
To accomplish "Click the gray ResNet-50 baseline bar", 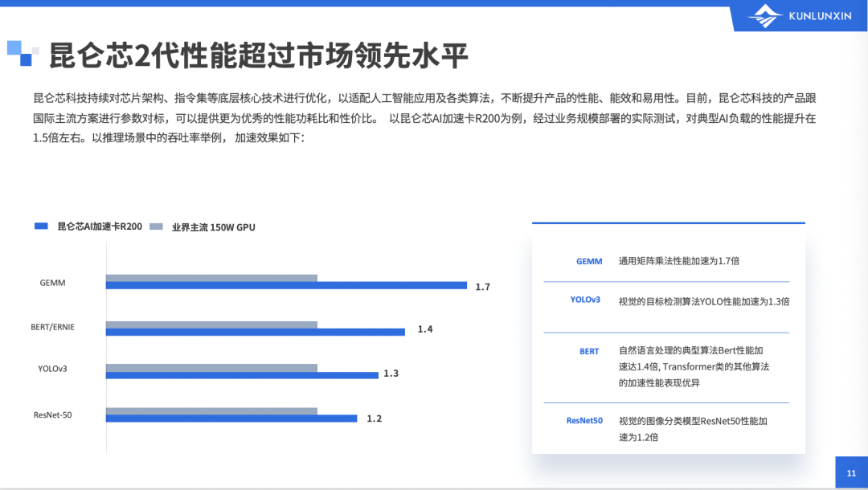I will click(x=211, y=411).
